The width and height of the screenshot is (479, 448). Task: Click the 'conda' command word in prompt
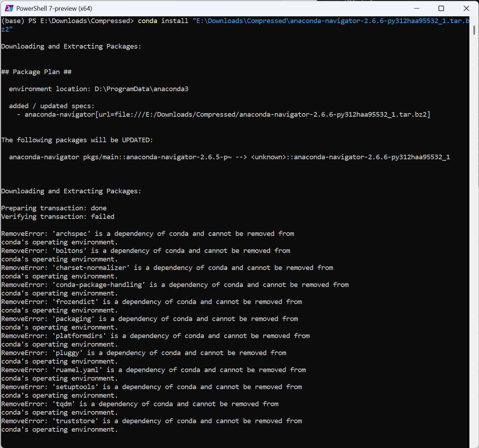(x=148, y=21)
